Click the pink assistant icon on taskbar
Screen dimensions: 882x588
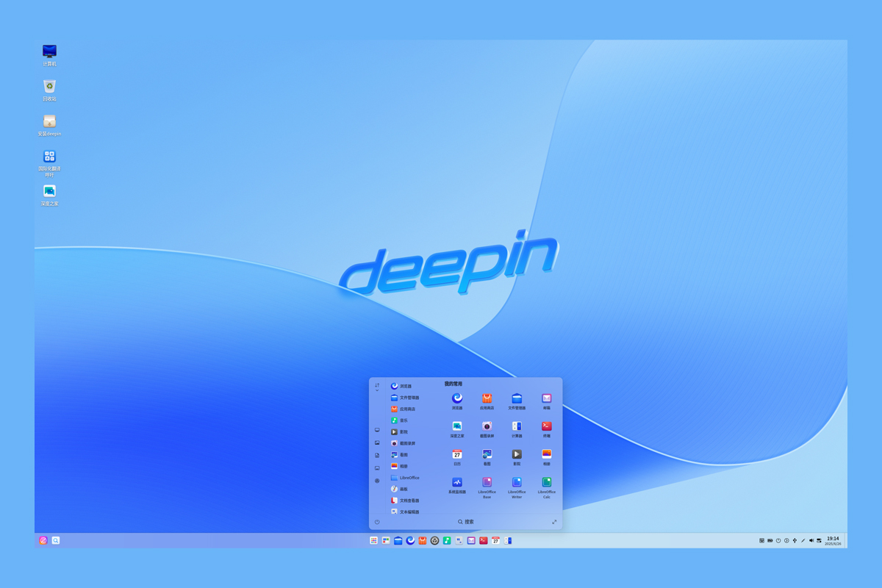pyautogui.click(x=43, y=540)
